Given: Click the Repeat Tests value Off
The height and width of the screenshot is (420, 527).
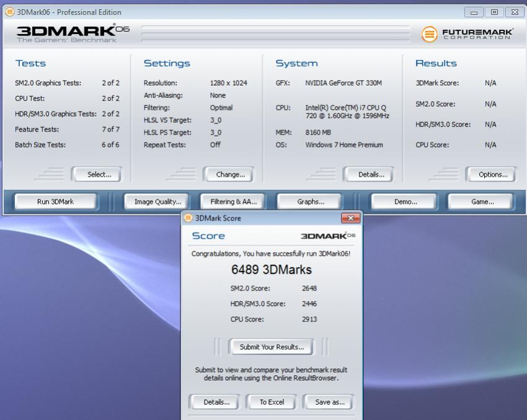Looking at the screenshot, I should tap(215, 145).
